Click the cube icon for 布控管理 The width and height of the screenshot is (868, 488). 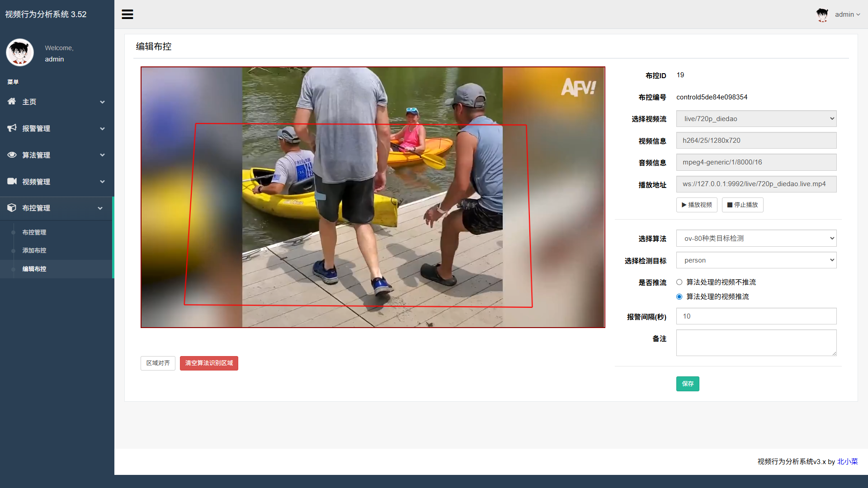point(12,208)
